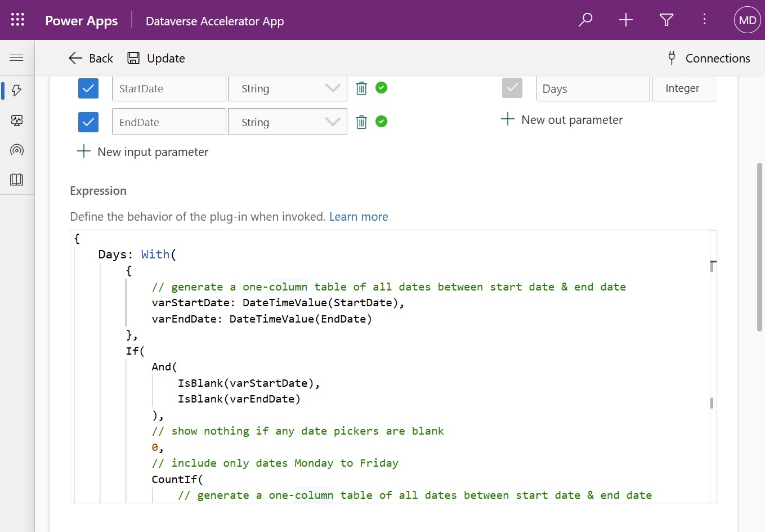Uncheck the StartDate parameter checkbox
Image resolution: width=765 pixels, height=532 pixels.
point(88,88)
